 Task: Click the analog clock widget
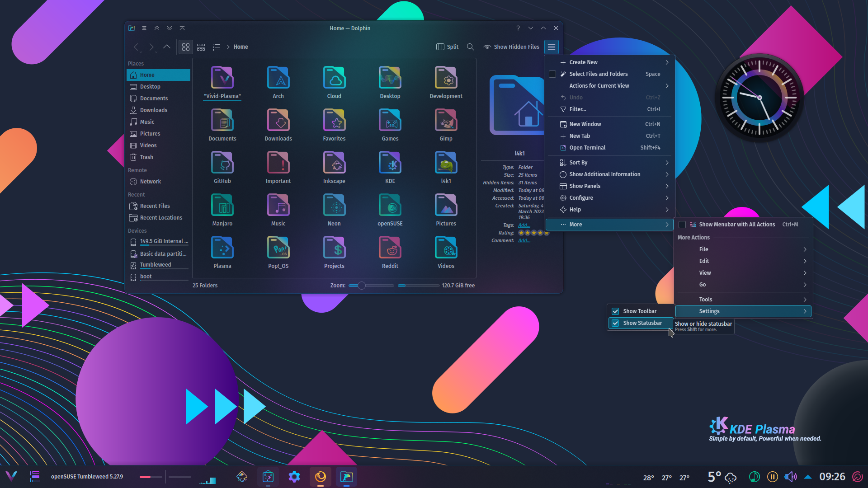(759, 98)
